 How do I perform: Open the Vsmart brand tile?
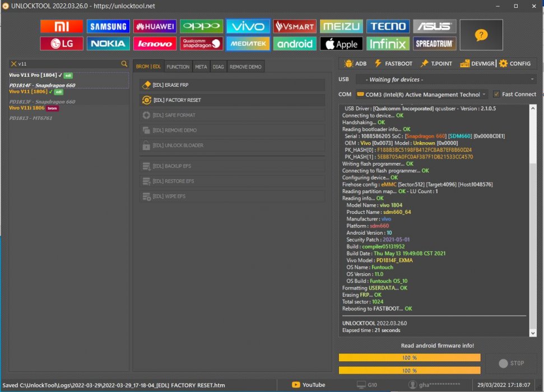tap(295, 26)
